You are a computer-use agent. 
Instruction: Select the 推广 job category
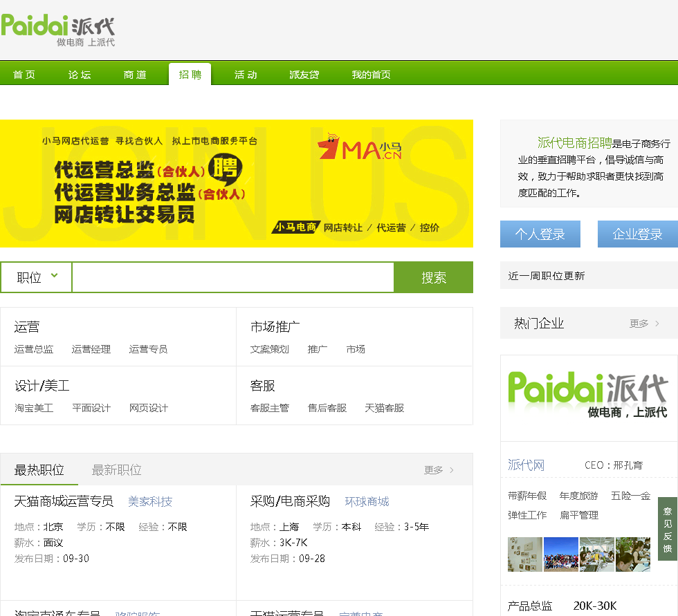(318, 349)
